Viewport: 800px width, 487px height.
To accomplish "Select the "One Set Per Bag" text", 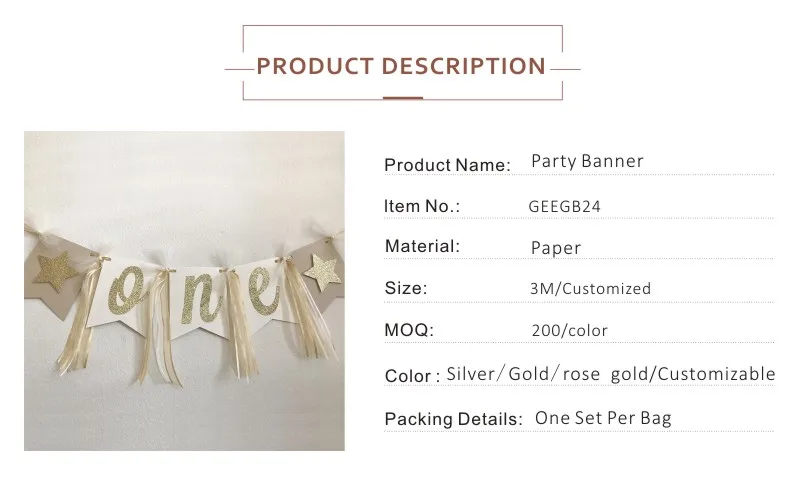I will click(603, 418).
